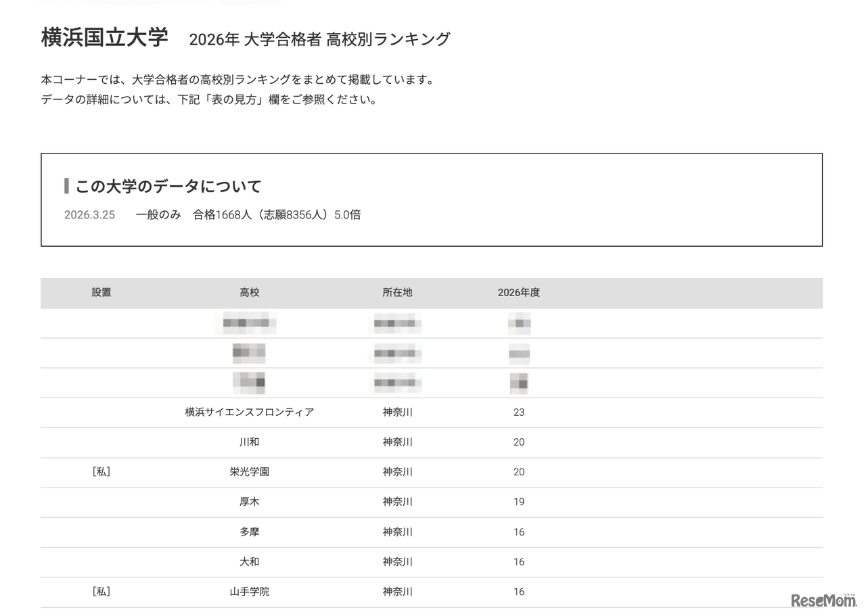Click the value 16 in the 山手学院 row
The width and height of the screenshot is (866, 616).
tap(519, 592)
